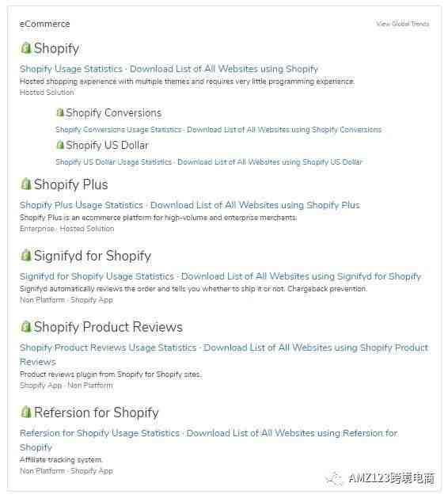Click the icon next to Shopify Conversions
The width and height of the screenshot is (448, 498).
[x=60, y=112]
